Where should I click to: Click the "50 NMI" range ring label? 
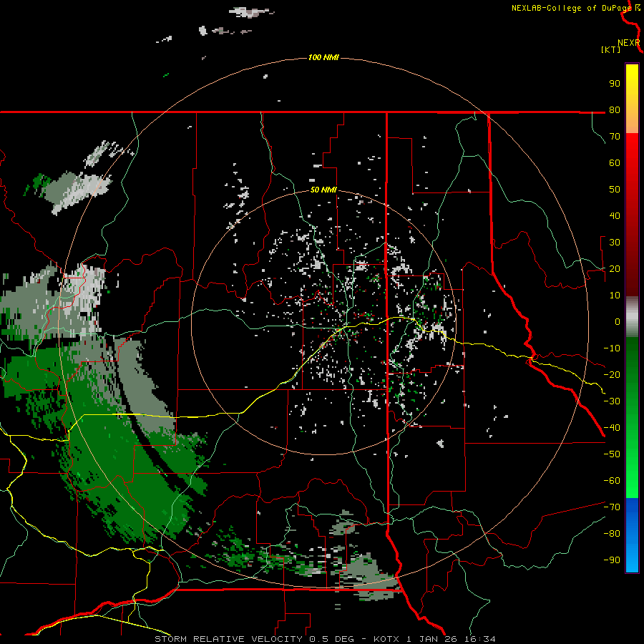[x=323, y=190]
